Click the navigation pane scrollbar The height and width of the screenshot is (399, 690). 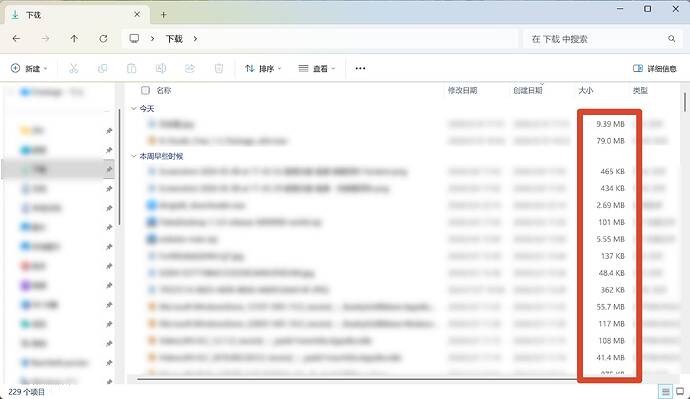[x=119, y=167]
